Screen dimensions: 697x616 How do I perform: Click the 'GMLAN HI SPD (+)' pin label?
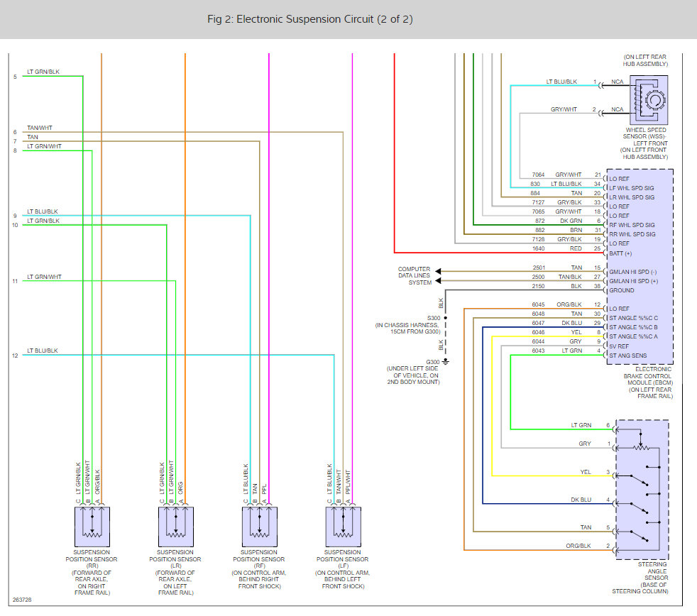(x=633, y=281)
